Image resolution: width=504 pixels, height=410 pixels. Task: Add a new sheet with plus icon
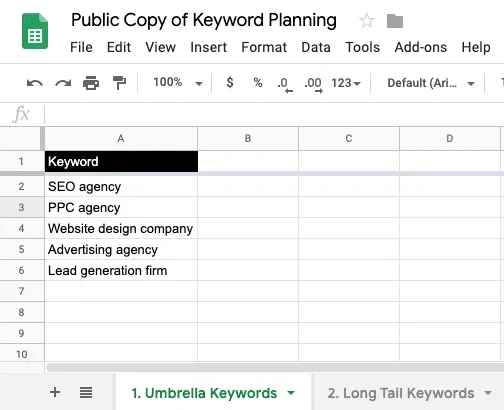point(55,392)
